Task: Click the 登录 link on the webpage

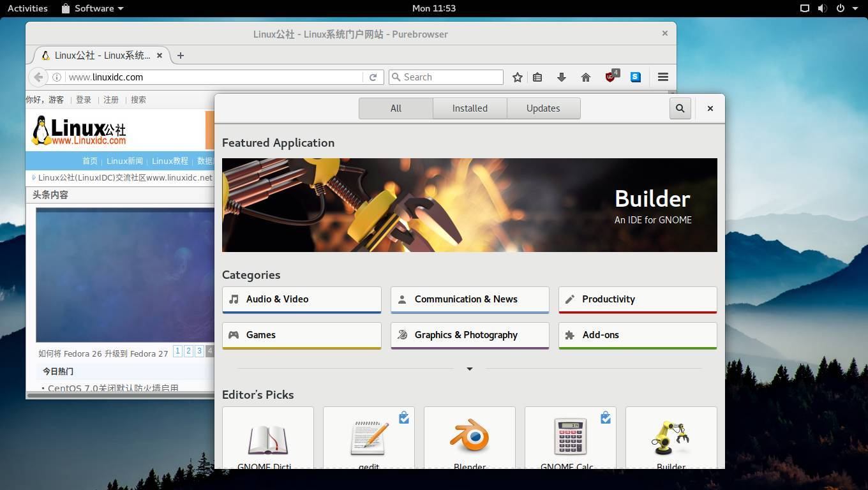Action: coord(84,100)
